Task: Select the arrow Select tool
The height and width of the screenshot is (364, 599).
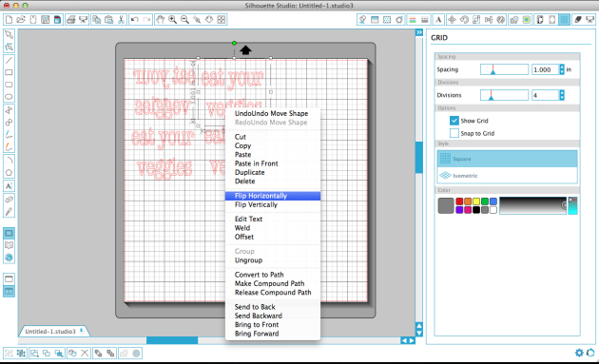Action: pyautogui.click(x=9, y=35)
